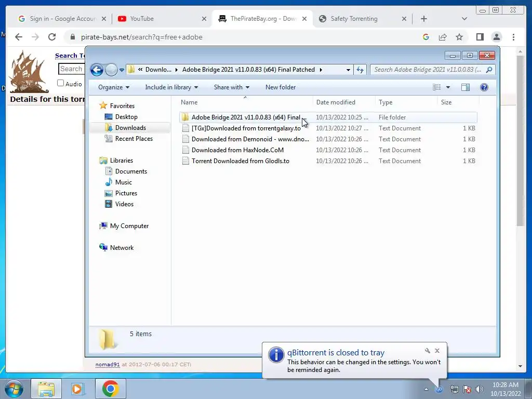
Task: Sort files by Date modified column
Action: click(344, 102)
